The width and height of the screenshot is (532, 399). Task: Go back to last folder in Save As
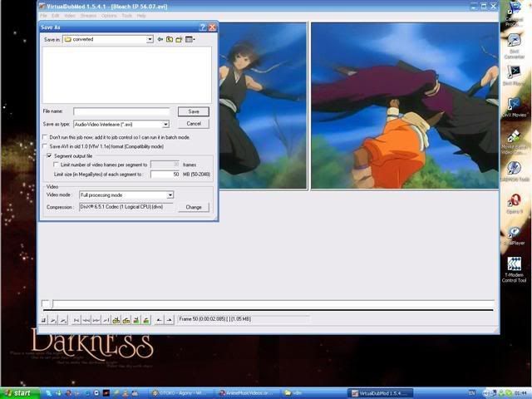(x=160, y=39)
